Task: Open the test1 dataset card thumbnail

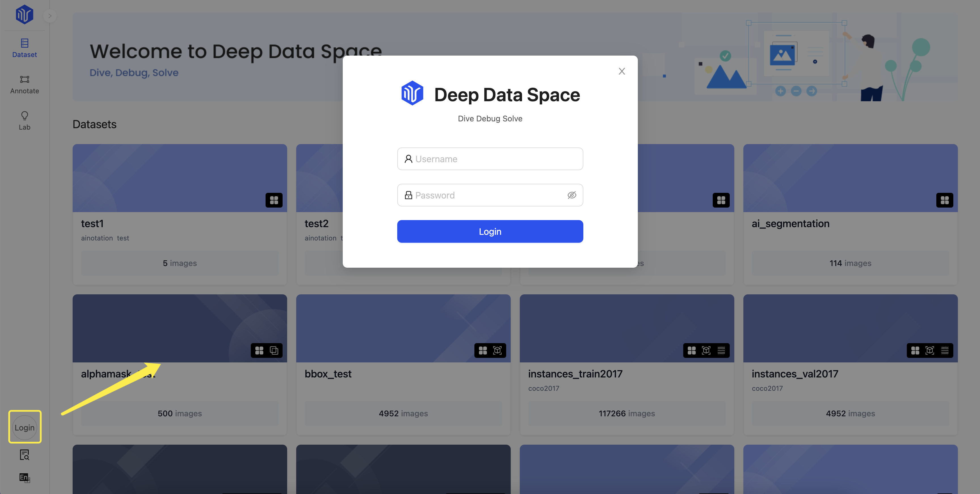Action: [180, 178]
